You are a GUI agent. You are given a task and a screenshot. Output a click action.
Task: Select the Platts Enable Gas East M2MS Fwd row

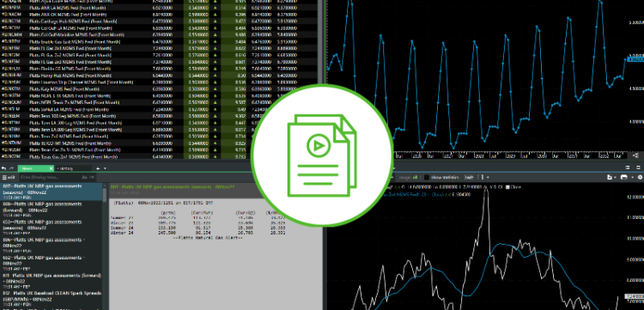pos(158,41)
